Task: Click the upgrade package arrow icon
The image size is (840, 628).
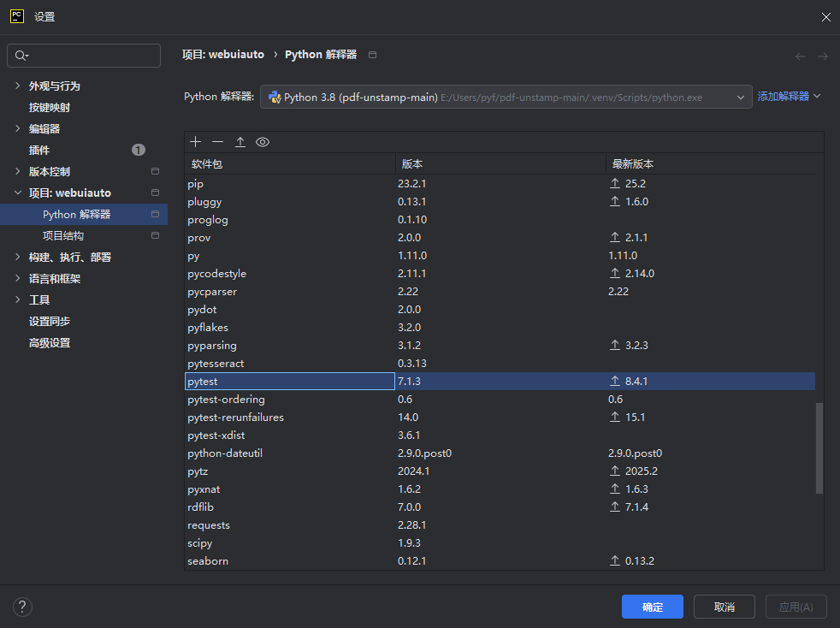Action: click(240, 142)
